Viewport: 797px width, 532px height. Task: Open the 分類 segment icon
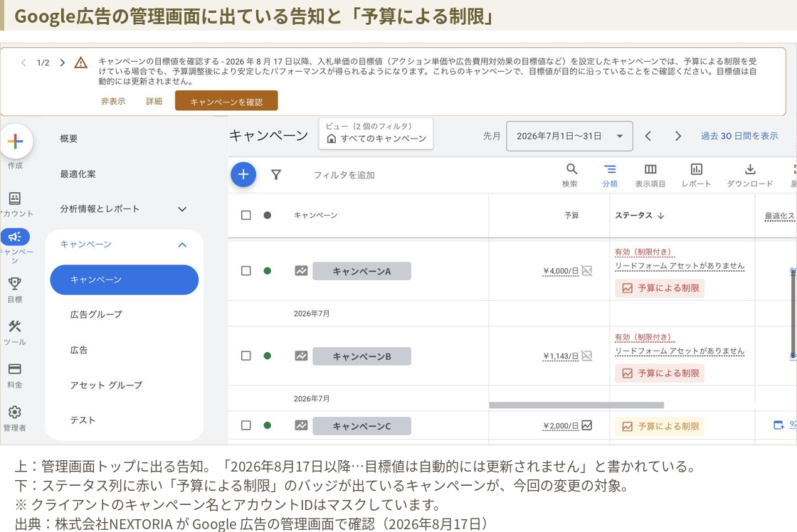pos(610,169)
